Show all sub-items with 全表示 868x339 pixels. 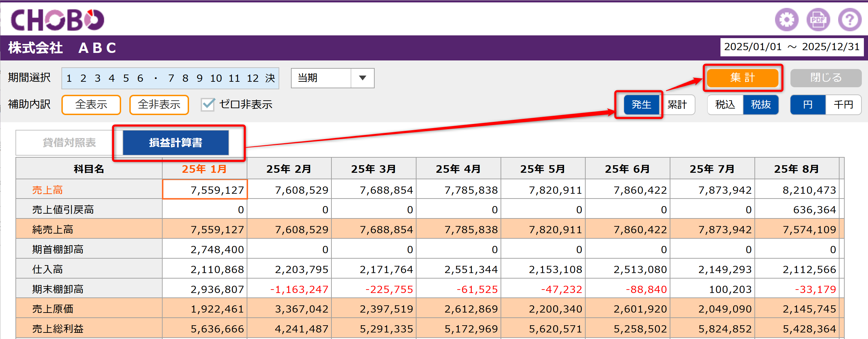(x=91, y=104)
